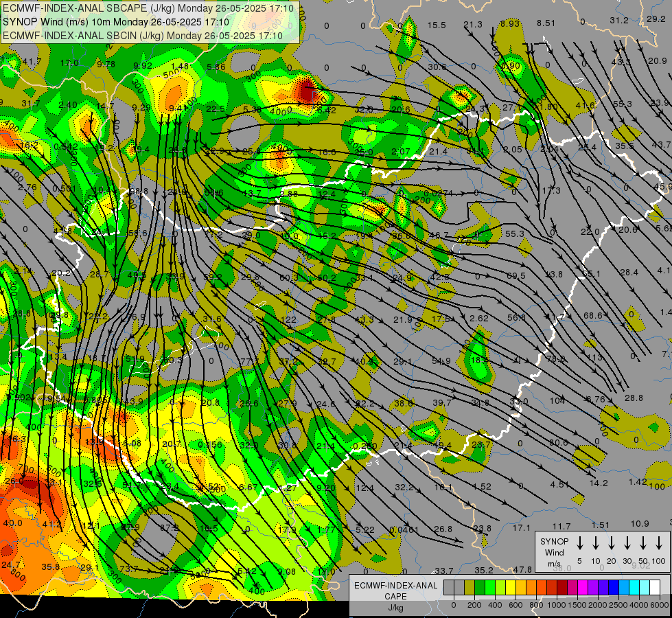
Task: Click the map value 73.7
Action: [128, 569]
